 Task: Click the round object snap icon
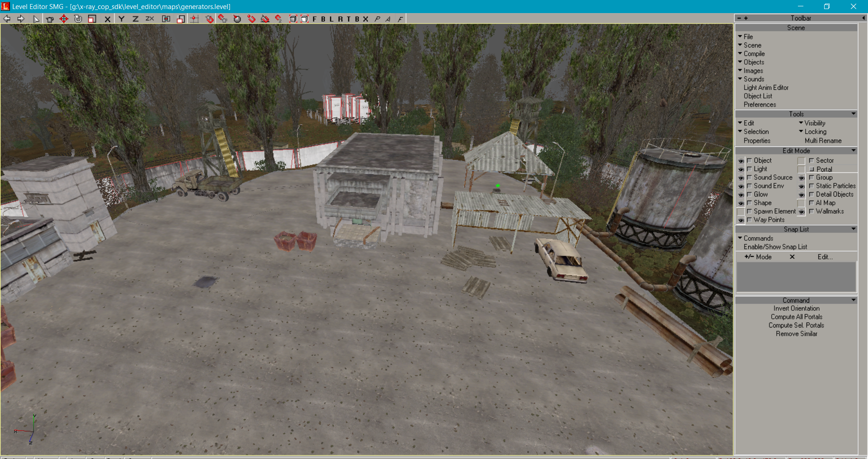(237, 19)
